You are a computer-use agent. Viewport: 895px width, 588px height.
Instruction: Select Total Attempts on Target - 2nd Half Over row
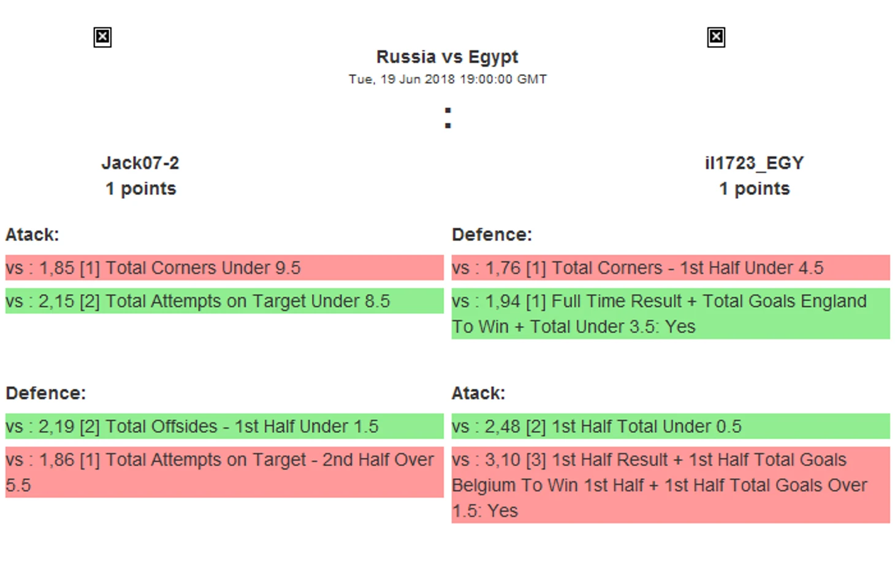click(224, 472)
